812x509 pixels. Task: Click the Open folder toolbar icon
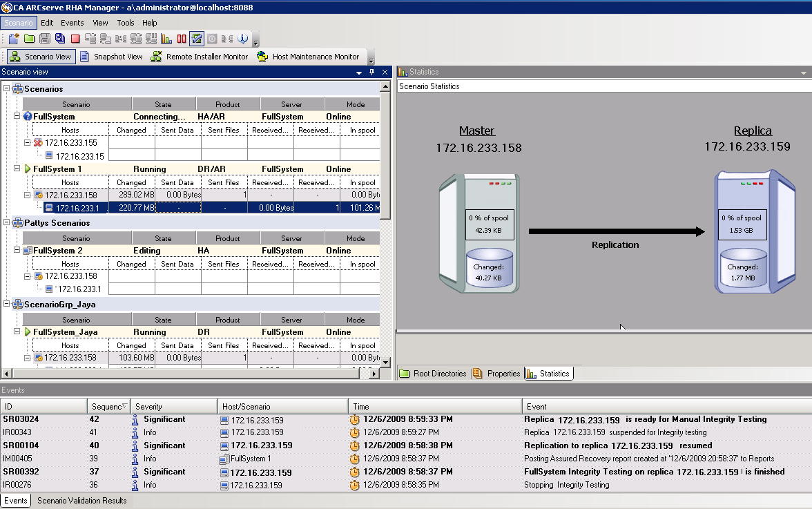pyautogui.click(x=29, y=39)
